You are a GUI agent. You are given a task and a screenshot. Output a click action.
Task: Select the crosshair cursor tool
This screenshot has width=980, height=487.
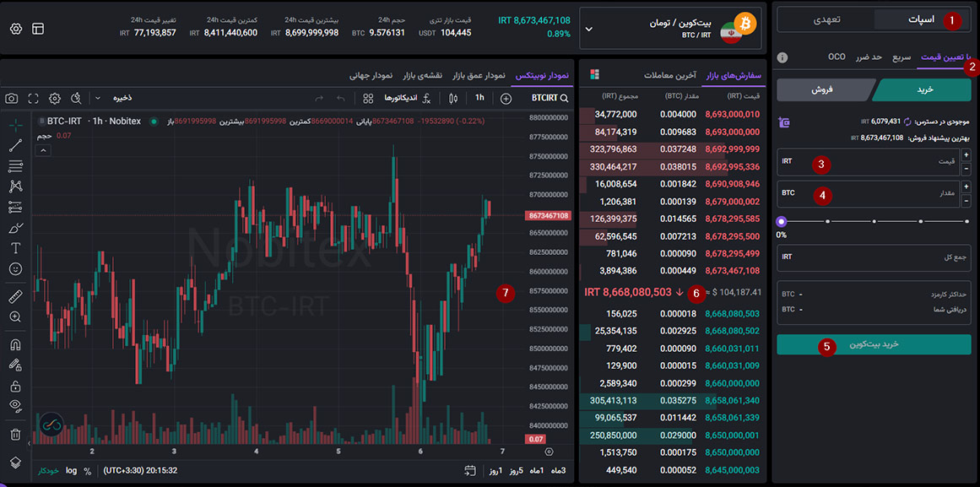(16, 124)
